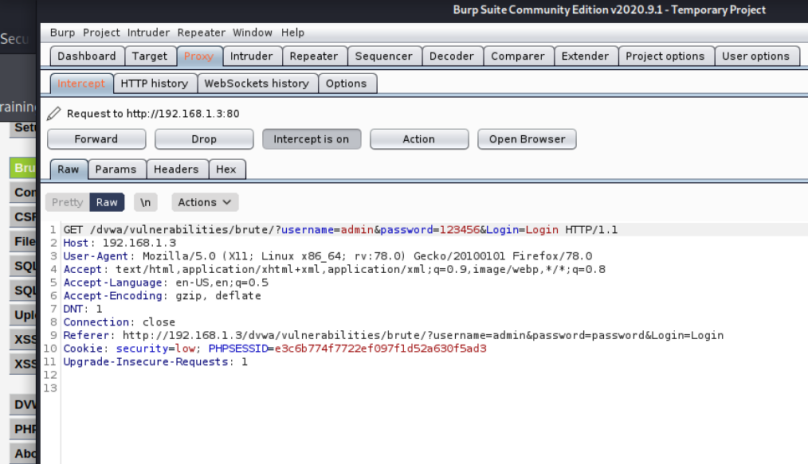Open the Intruder menu in menu bar

pos(148,32)
